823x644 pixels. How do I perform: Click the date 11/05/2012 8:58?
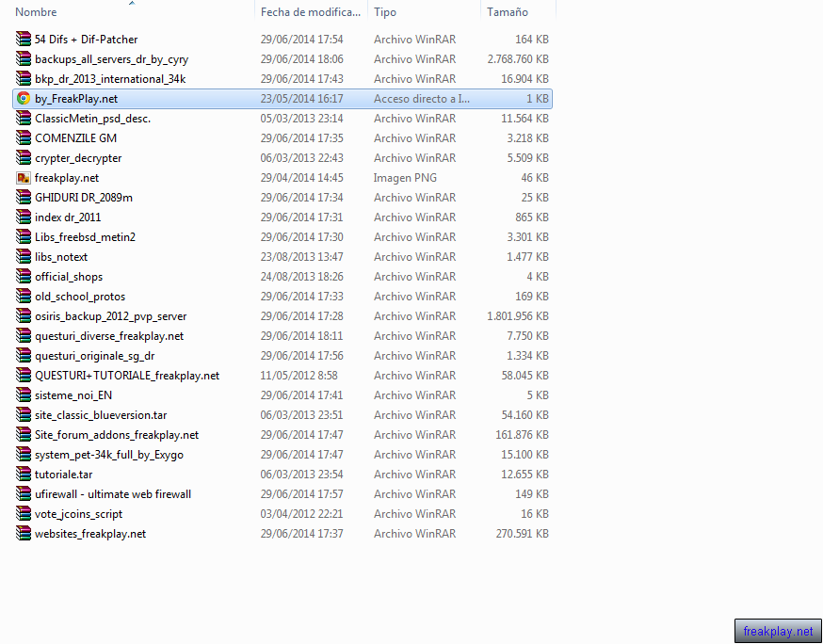click(x=299, y=376)
